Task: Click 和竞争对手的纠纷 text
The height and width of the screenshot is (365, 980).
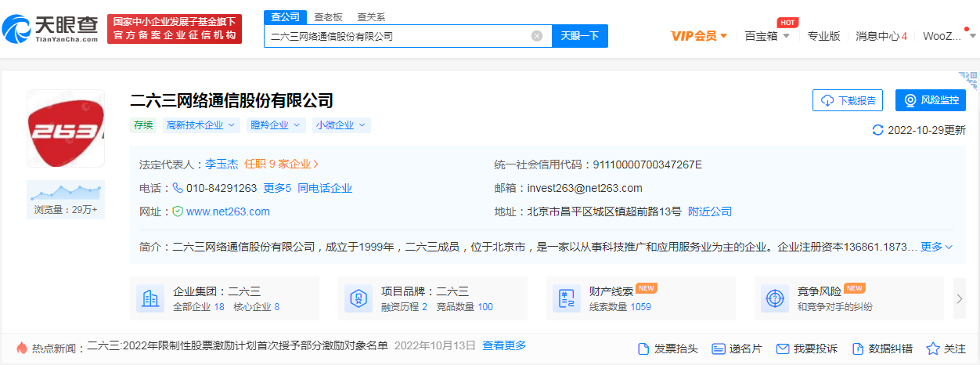Action: coord(835,307)
